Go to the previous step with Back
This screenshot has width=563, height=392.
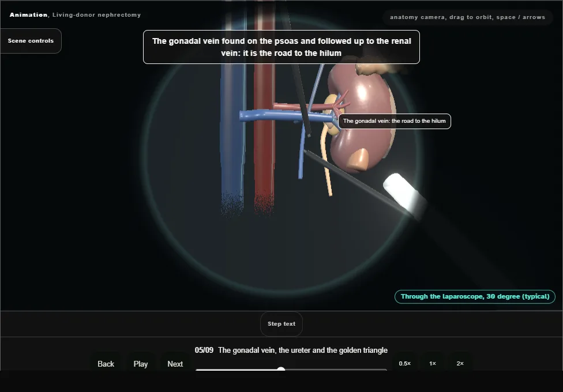click(106, 364)
